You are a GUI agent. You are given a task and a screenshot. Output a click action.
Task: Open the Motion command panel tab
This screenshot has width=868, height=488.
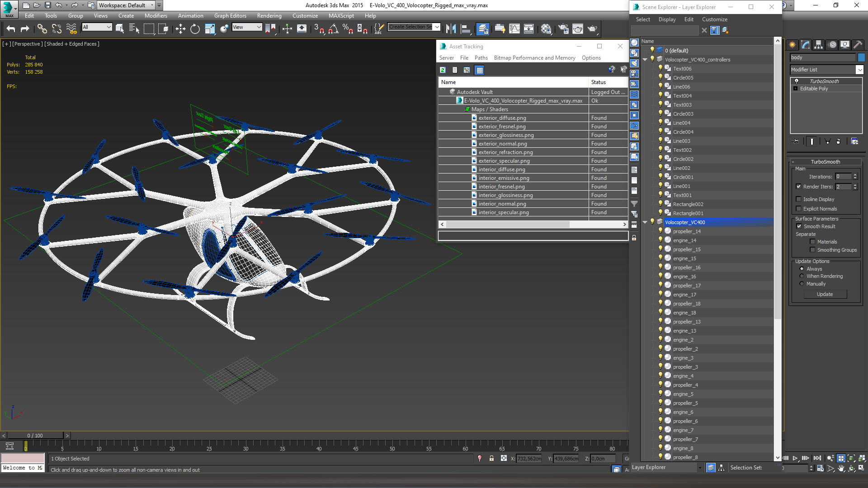[x=832, y=44]
